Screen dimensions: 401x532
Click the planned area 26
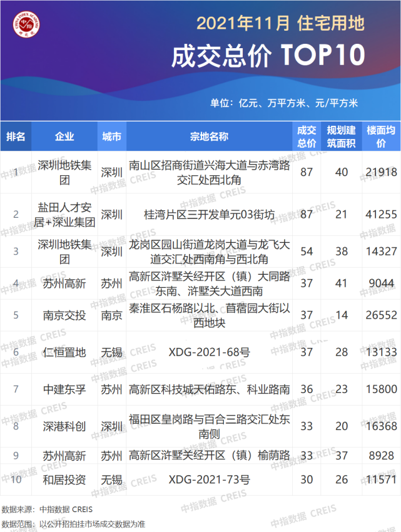coord(342,479)
